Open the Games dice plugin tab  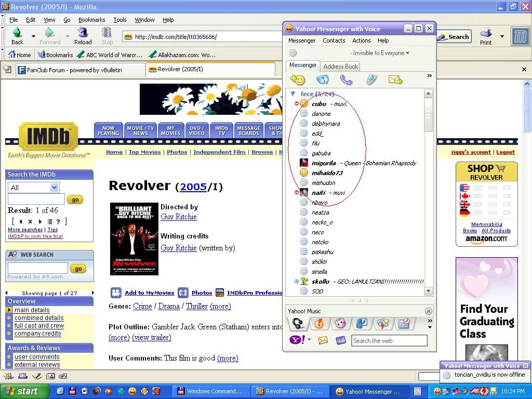point(340,324)
